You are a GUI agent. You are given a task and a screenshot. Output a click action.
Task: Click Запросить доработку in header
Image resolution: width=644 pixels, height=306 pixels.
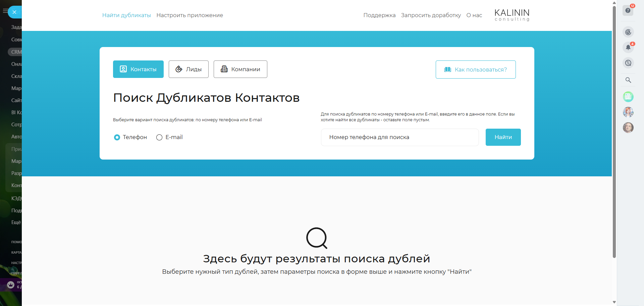coord(431,15)
